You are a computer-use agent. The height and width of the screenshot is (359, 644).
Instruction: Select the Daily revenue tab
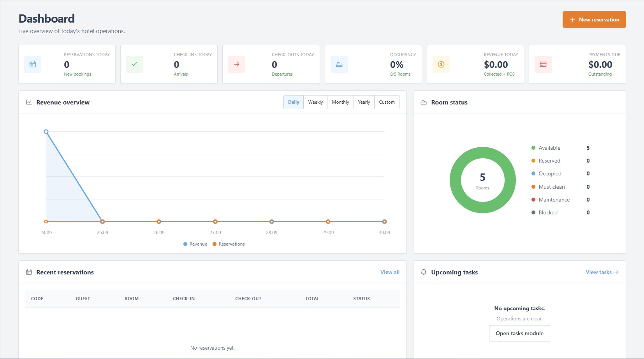coord(294,102)
